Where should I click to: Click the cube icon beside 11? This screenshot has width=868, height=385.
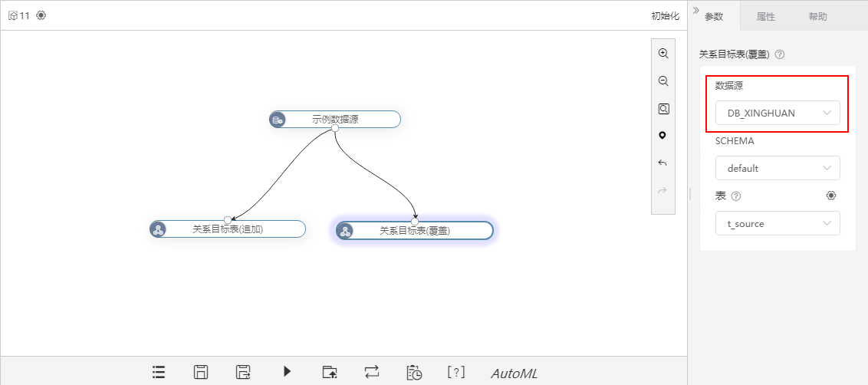tap(13, 15)
